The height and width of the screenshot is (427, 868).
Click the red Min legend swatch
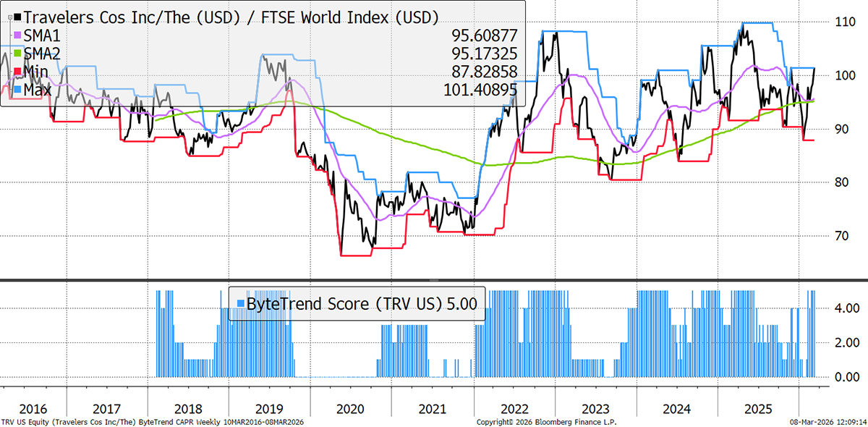click(17, 71)
